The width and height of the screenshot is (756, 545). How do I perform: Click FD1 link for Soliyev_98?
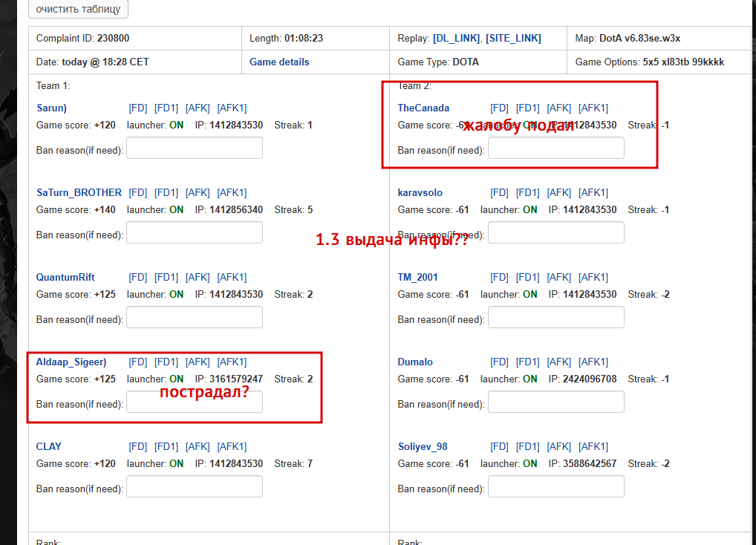[528, 447]
